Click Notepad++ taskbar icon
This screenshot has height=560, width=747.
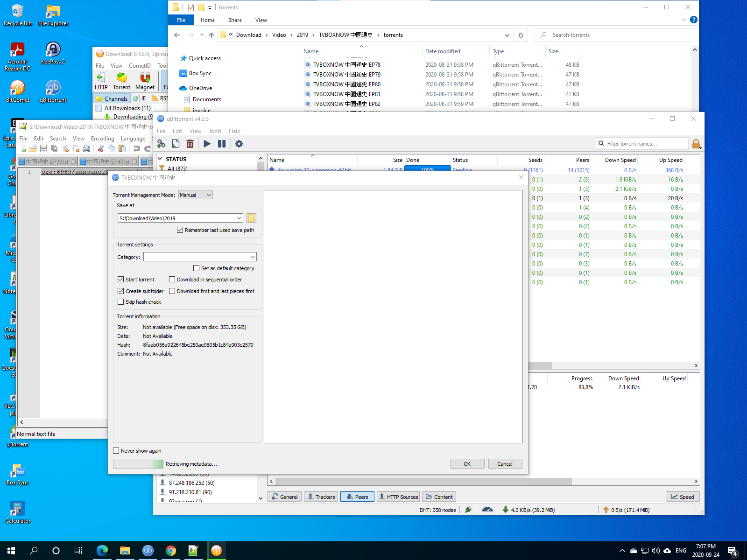pyautogui.click(x=193, y=551)
